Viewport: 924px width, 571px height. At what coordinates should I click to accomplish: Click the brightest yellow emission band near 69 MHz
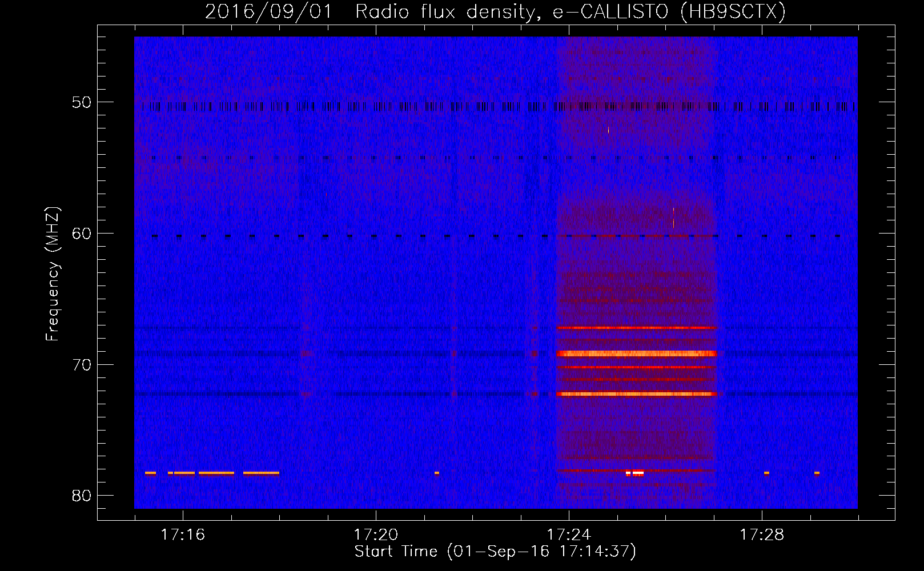click(x=636, y=353)
